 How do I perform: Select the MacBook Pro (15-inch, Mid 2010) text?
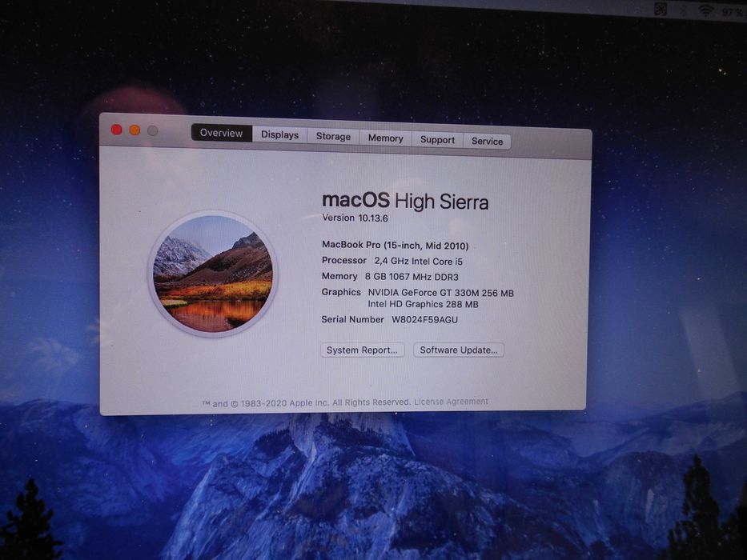click(395, 246)
